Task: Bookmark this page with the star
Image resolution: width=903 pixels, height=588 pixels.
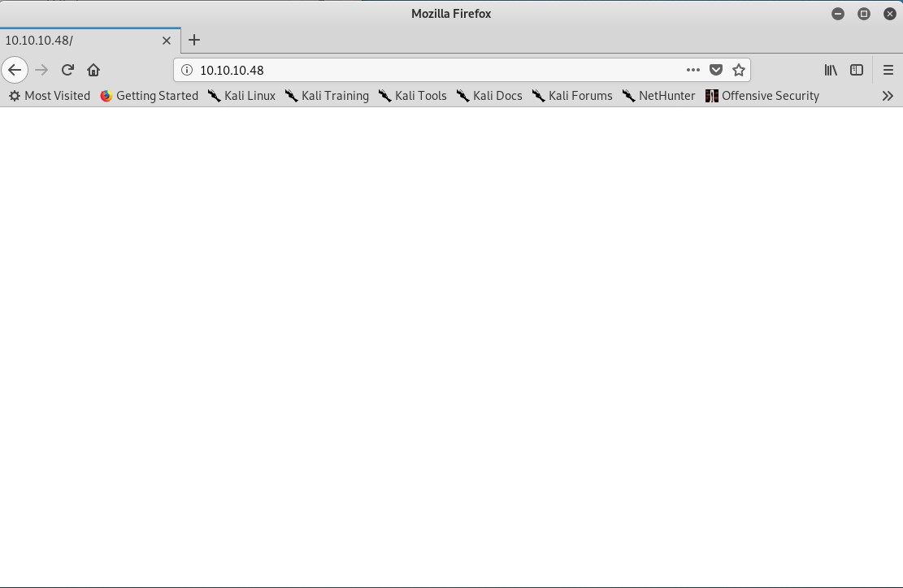Action: 739,70
